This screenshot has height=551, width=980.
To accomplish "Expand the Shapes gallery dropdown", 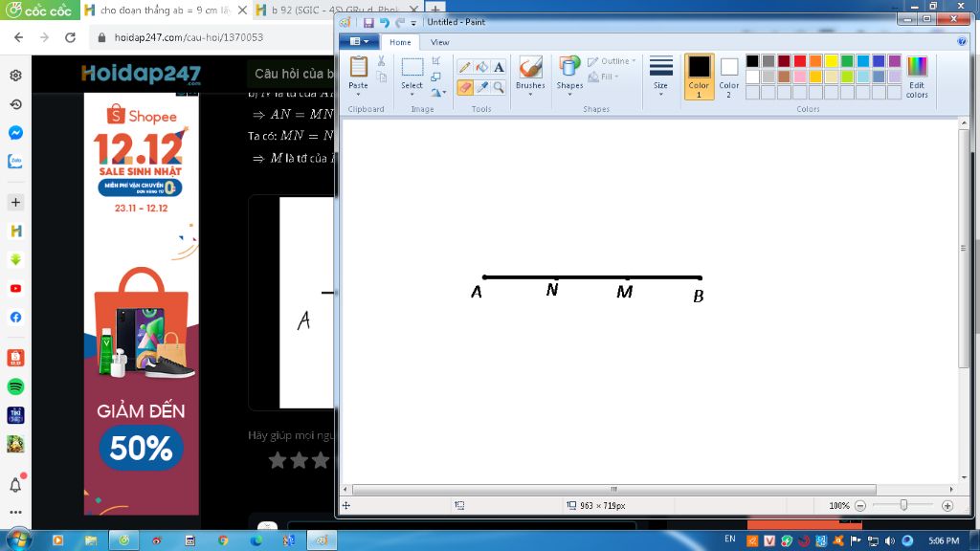I will click(569, 95).
